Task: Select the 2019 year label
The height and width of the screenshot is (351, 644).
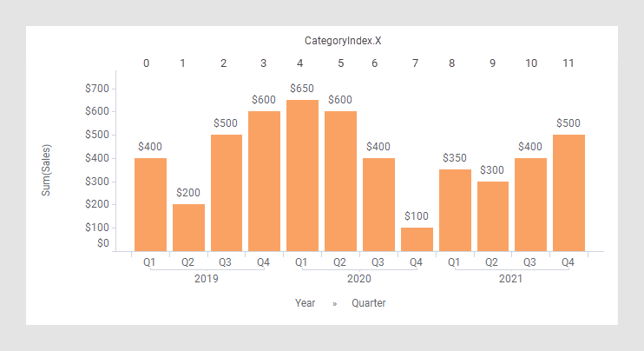Action: click(x=207, y=279)
